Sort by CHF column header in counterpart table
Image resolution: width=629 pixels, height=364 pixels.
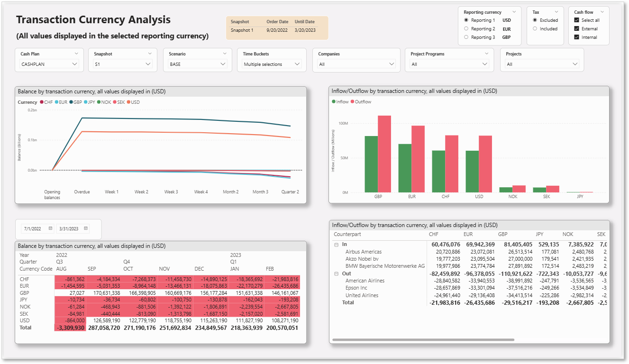pyautogui.click(x=434, y=234)
